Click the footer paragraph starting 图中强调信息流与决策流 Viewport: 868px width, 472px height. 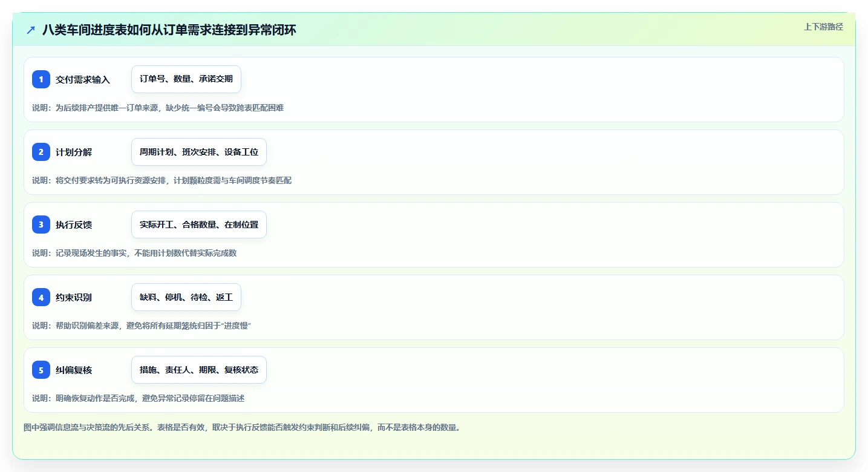pyautogui.click(x=242, y=427)
